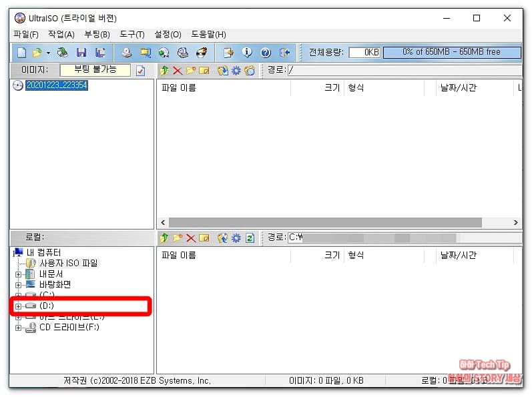532x397 pixels.
Task: Click the red X delete in image toolbar
Action: coord(178,71)
